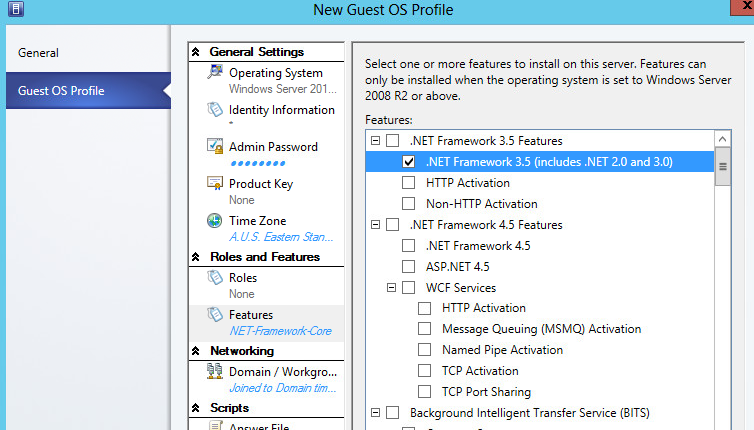This screenshot has height=430, width=754.
Task: Click the Admin Password icon
Action: [x=214, y=146]
